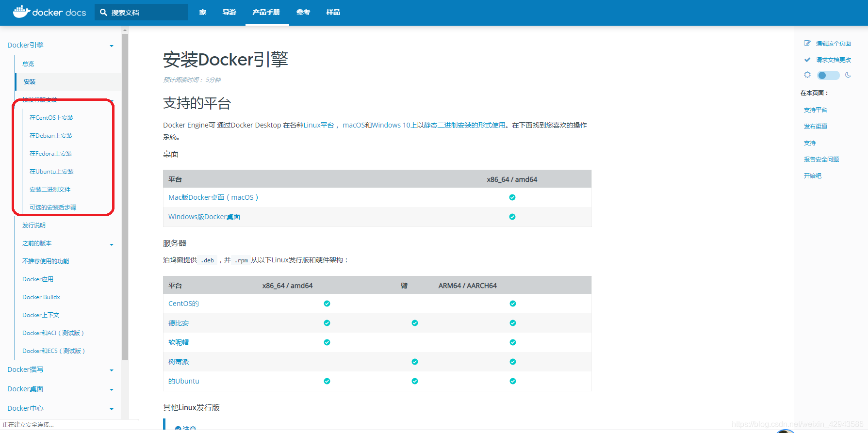The height and width of the screenshot is (433, 868).
Task: Click 软呢帽 ARM64 checkmark icon
Action: (x=513, y=342)
